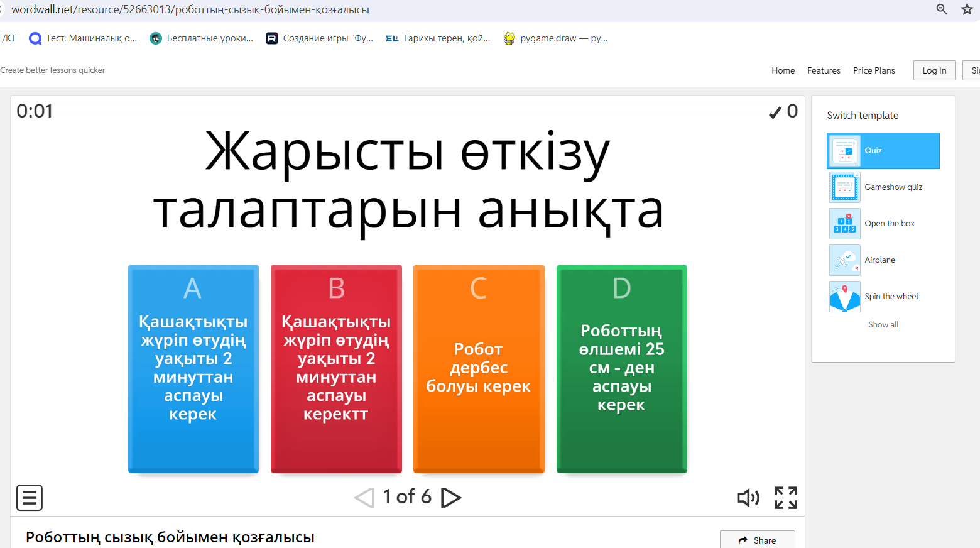Go to next question arrow
Image resolution: width=980 pixels, height=548 pixels.
[x=451, y=498]
